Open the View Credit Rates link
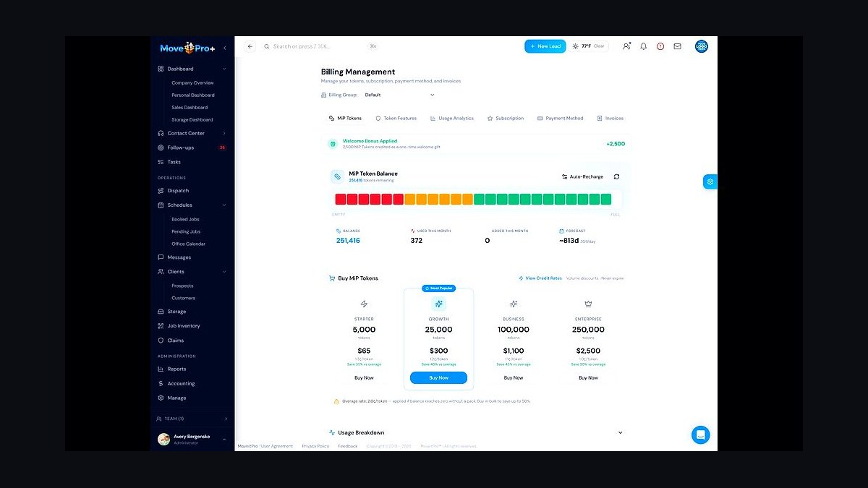 [x=540, y=278]
